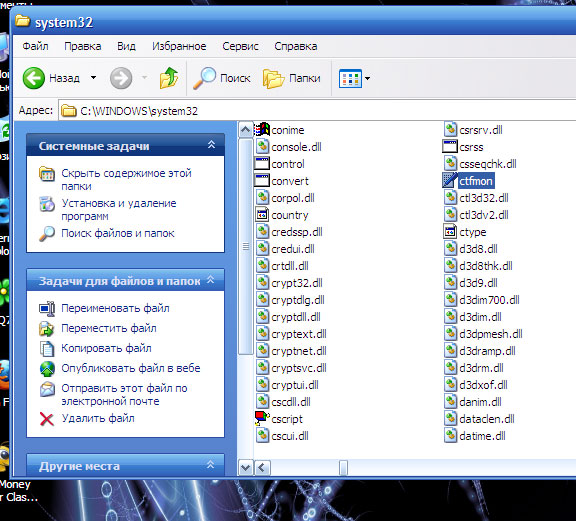The width and height of the screenshot is (576, 521).
Task: Click the Up one folder icon
Action: 169,78
